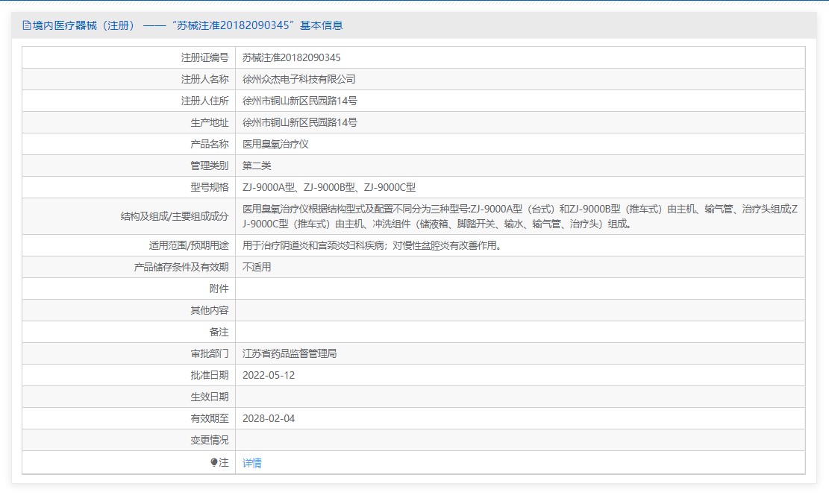Image resolution: width=829 pixels, height=504 pixels.
Task: Click the 生效日期 row label
Action: click(x=209, y=397)
